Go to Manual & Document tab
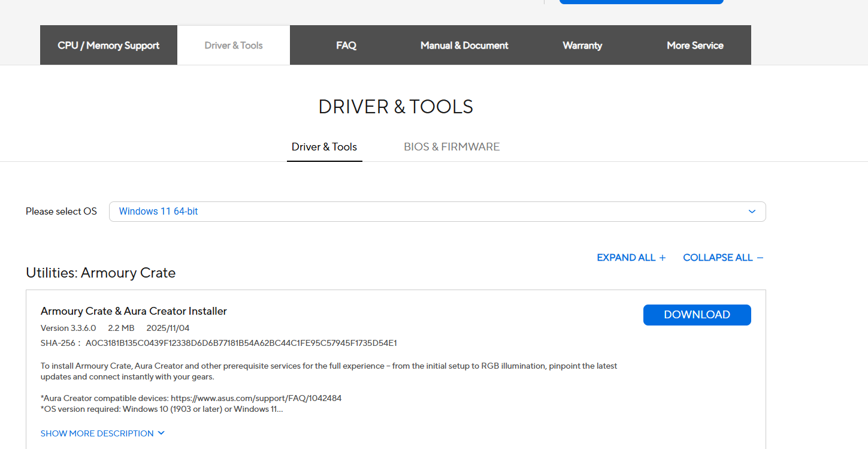Image resolution: width=868 pixels, height=449 pixels. 464,45
